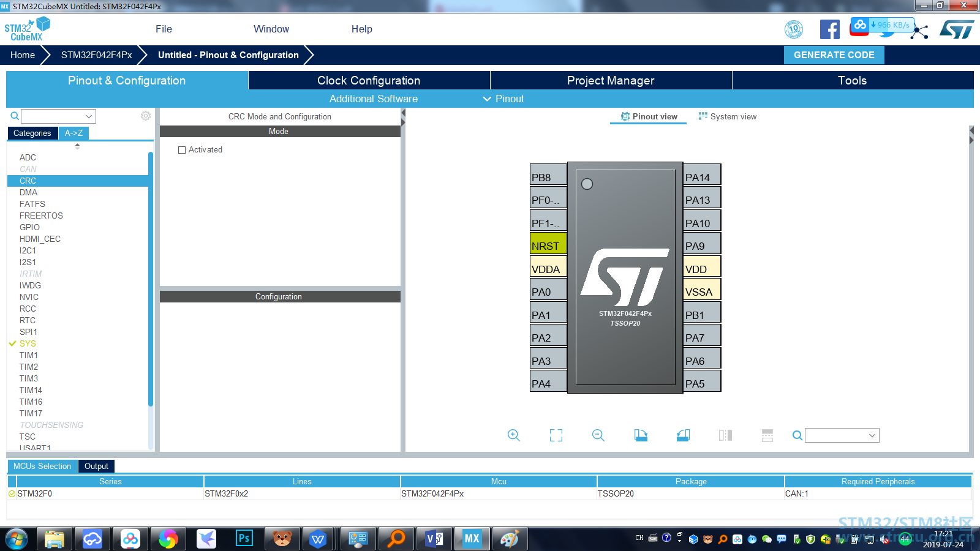Open the Visio taskbar icon

click(x=435, y=539)
